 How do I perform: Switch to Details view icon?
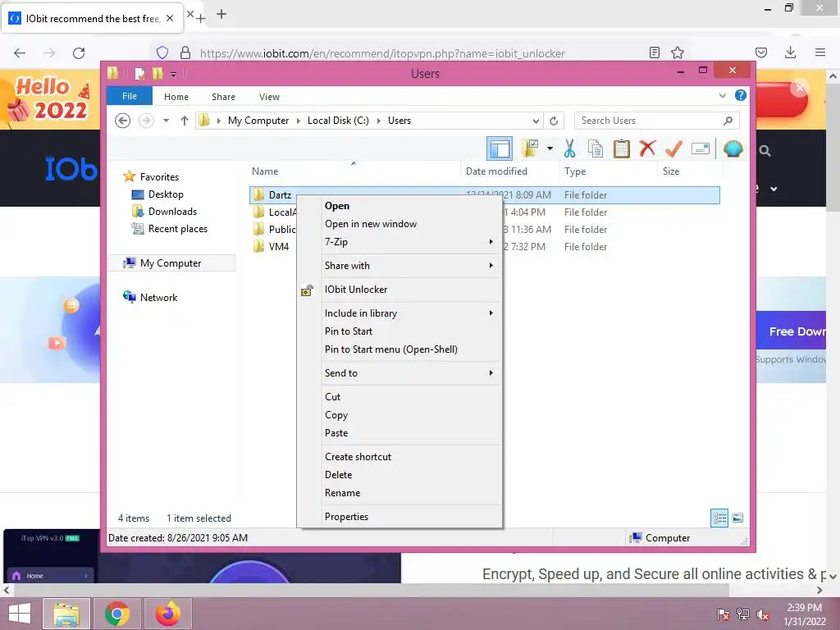click(719, 518)
